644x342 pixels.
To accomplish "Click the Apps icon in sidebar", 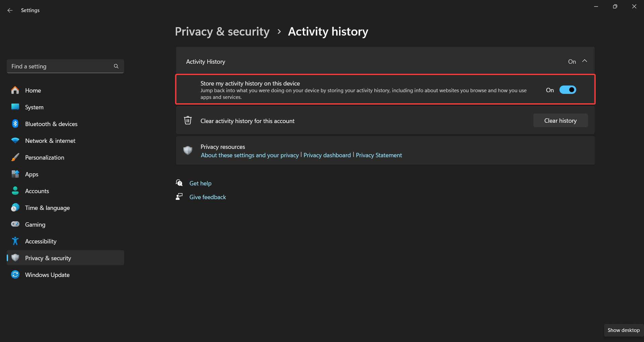I will pos(15,174).
